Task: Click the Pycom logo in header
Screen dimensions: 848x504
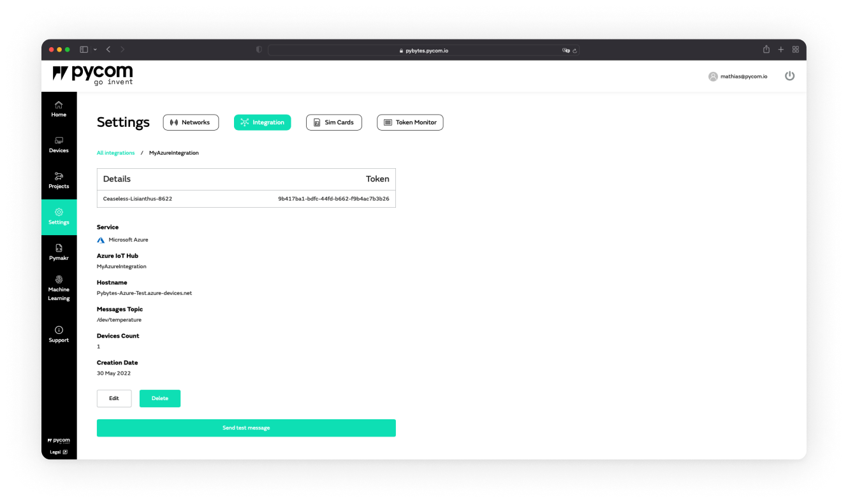Action: click(x=92, y=75)
